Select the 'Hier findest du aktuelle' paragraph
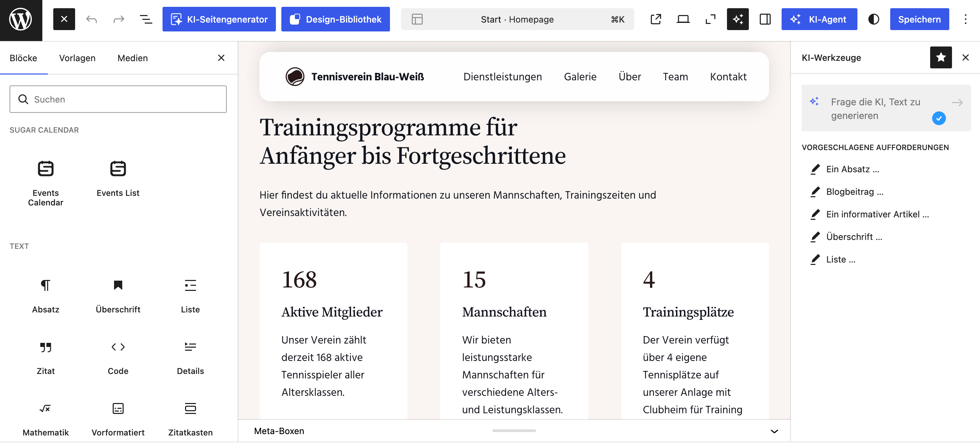This screenshot has height=443, width=980. point(458,203)
